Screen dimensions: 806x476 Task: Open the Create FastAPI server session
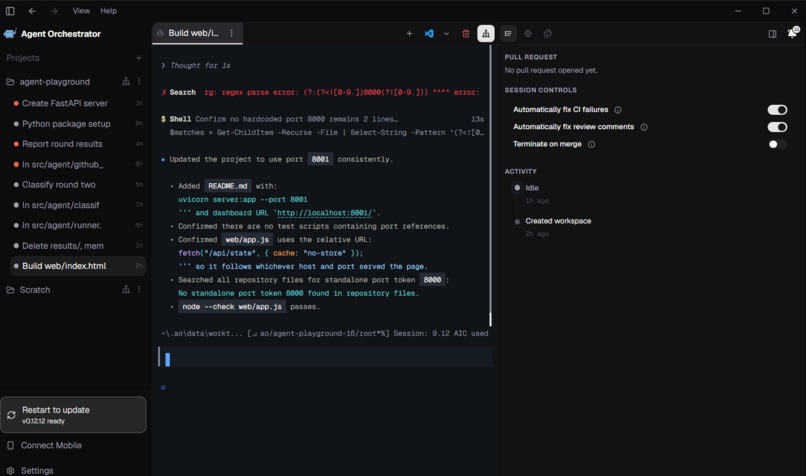tap(77, 103)
